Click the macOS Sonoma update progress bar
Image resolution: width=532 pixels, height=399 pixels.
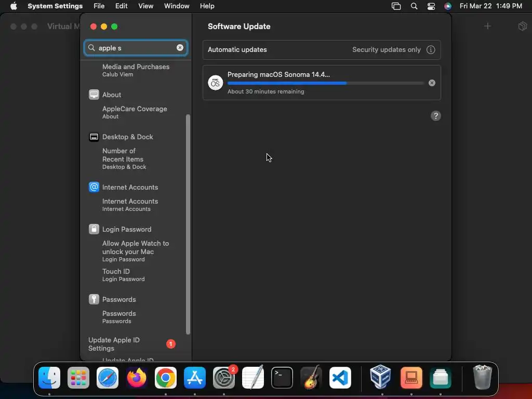(325, 83)
